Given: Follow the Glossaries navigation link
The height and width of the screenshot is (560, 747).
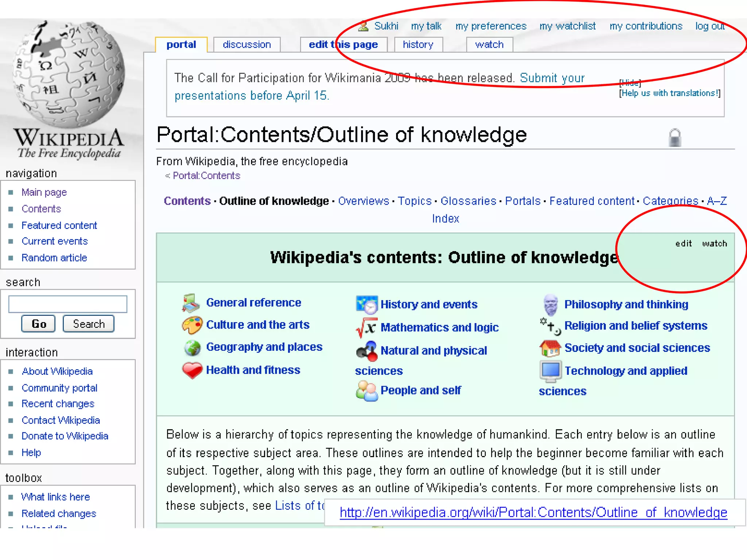Looking at the screenshot, I should pyautogui.click(x=468, y=201).
